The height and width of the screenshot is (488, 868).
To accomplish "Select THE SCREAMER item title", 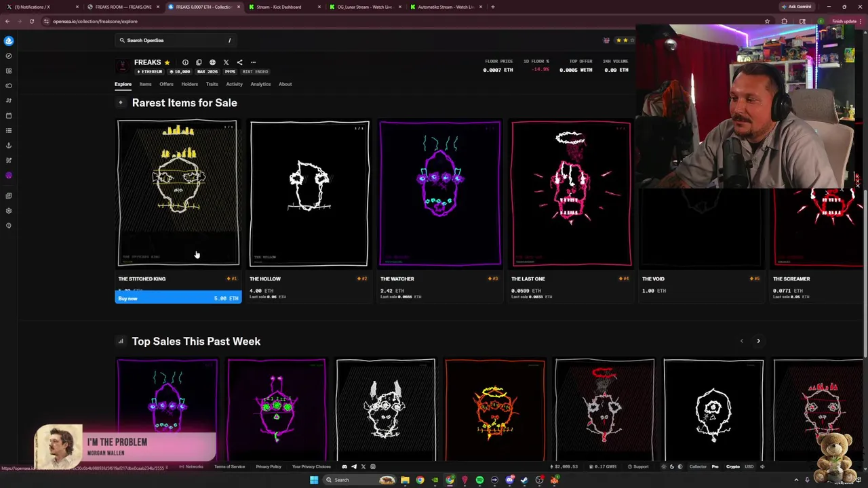I will [791, 279].
